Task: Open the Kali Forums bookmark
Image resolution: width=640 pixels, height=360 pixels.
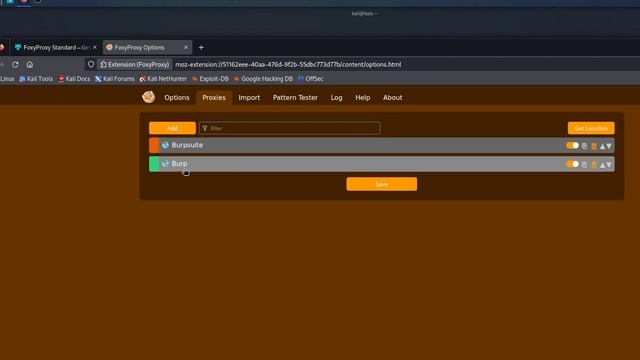Action: click(115, 79)
